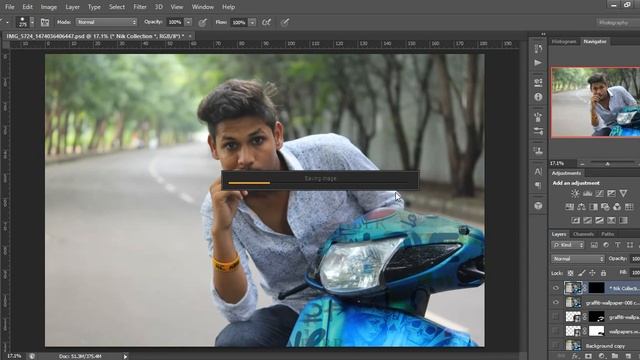This screenshot has height=360, width=640.
Task: Toggle pixel layer filter in Layers panel
Action: [x=594, y=245]
